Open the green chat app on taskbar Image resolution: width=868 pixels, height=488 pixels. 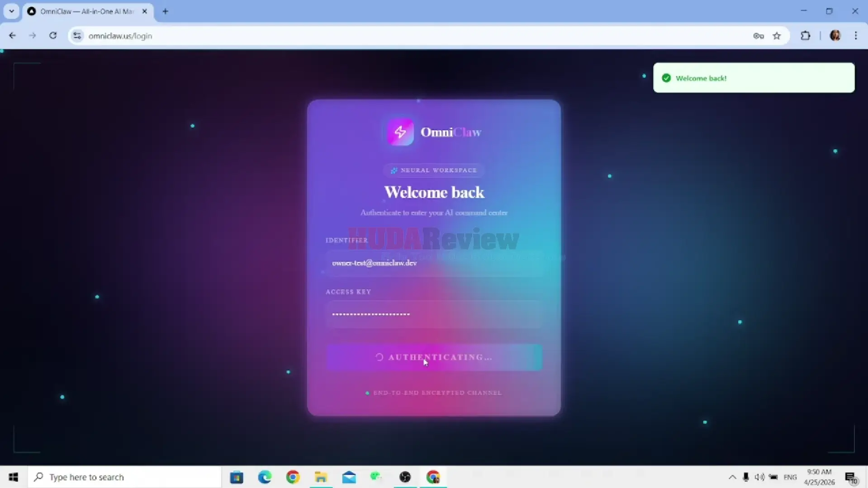376,477
